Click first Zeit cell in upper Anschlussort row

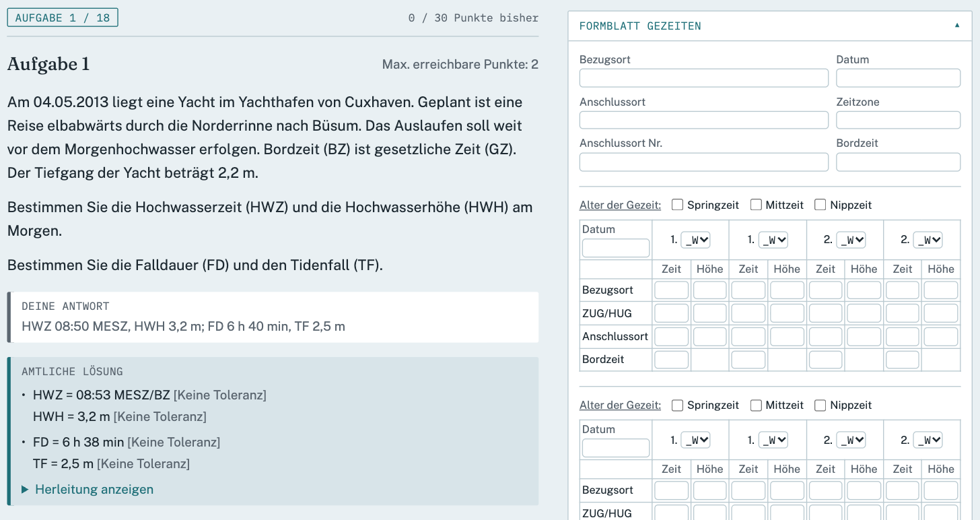pyautogui.click(x=672, y=336)
